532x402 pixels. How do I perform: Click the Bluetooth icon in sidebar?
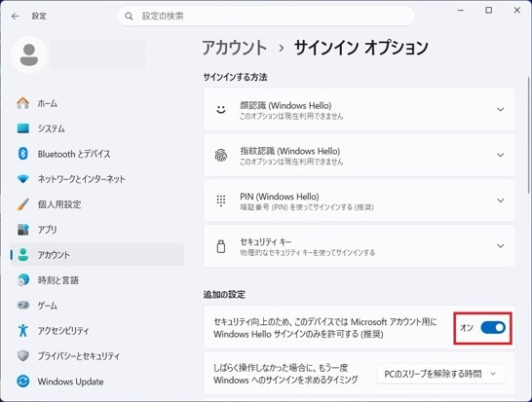tap(22, 154)
